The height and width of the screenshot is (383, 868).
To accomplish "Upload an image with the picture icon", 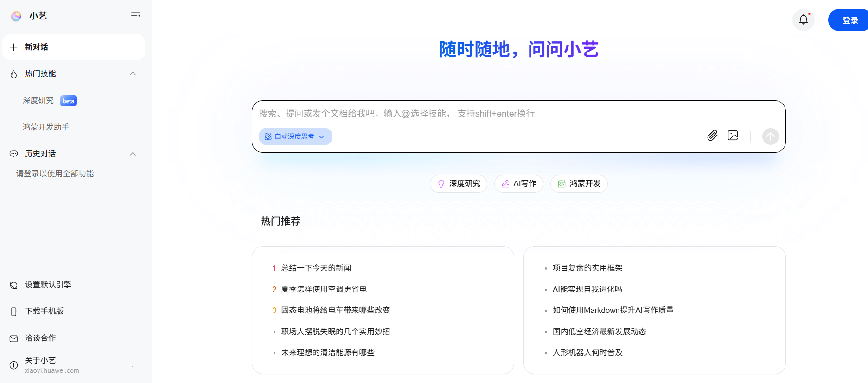I will (733, 136).
